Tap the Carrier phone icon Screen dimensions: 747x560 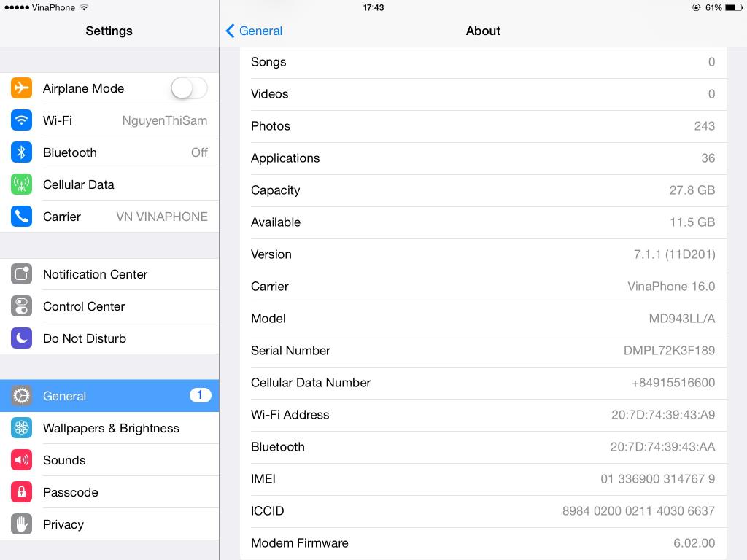pos(21,217)
